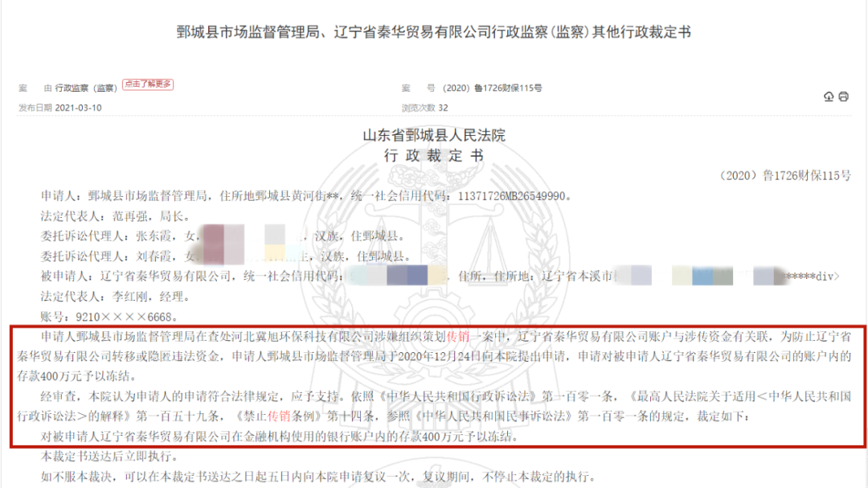868x488 pixels.
Task: Click the page title 鄄城县市场监督管理局、辽宁省秦华贸易有限公司行政监察 其他行政裁定书
Action: 433,32
